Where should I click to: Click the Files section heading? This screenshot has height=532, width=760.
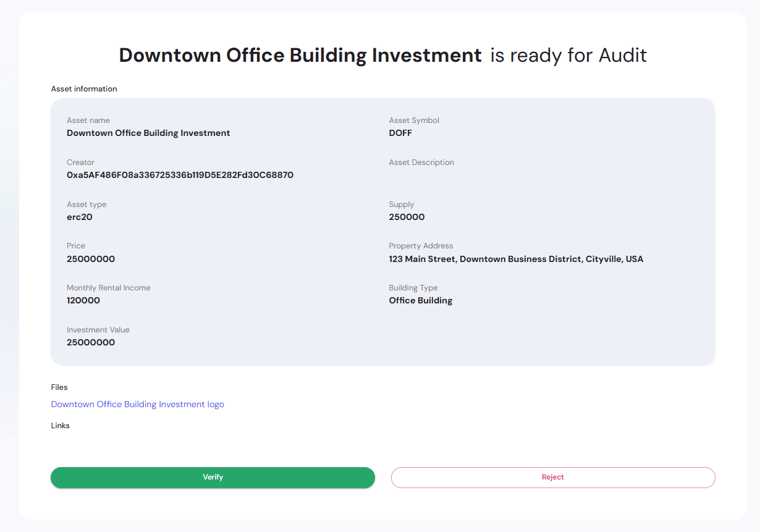(x=59, y=387)
